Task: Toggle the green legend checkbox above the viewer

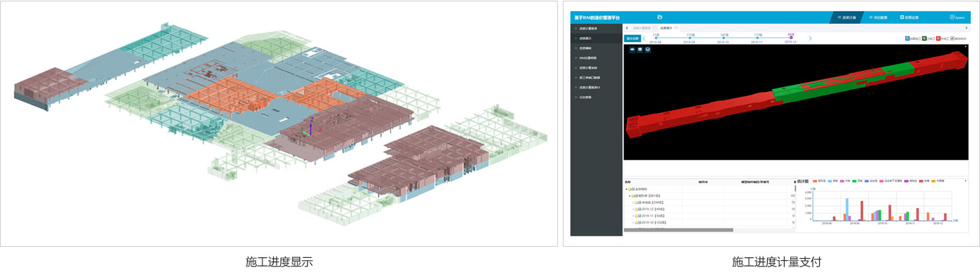Action: [x=924, y=39]
